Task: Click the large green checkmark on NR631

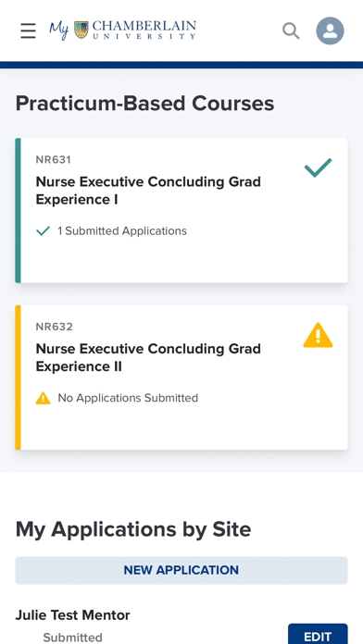Action: point(318,167)
